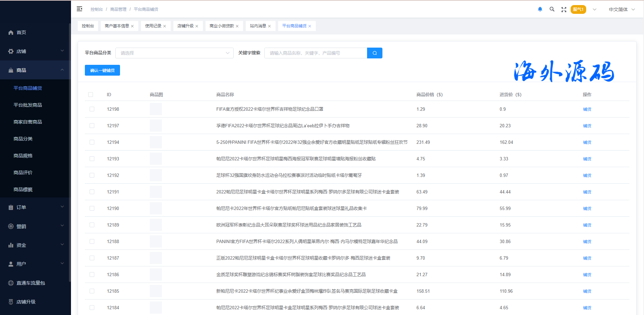This screenshot has height=315, width=644.
Task: Select checkbox for product ID 12198
Action: pos(92,109)
